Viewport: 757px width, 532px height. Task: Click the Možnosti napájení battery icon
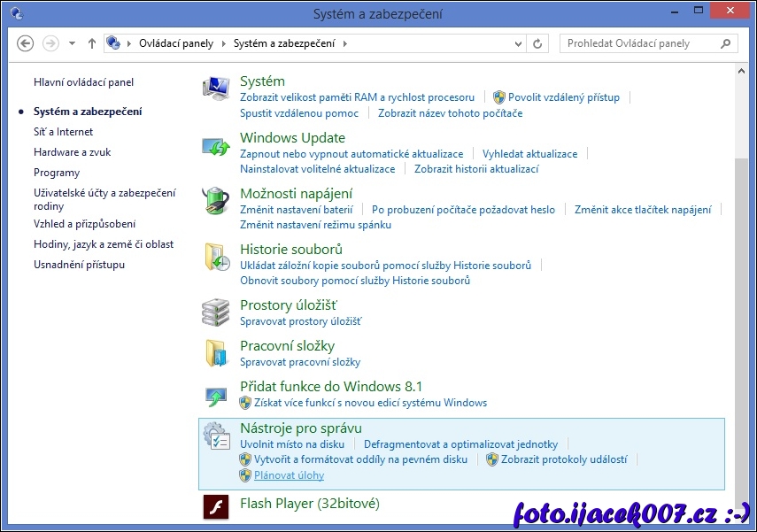click(216, 201)
